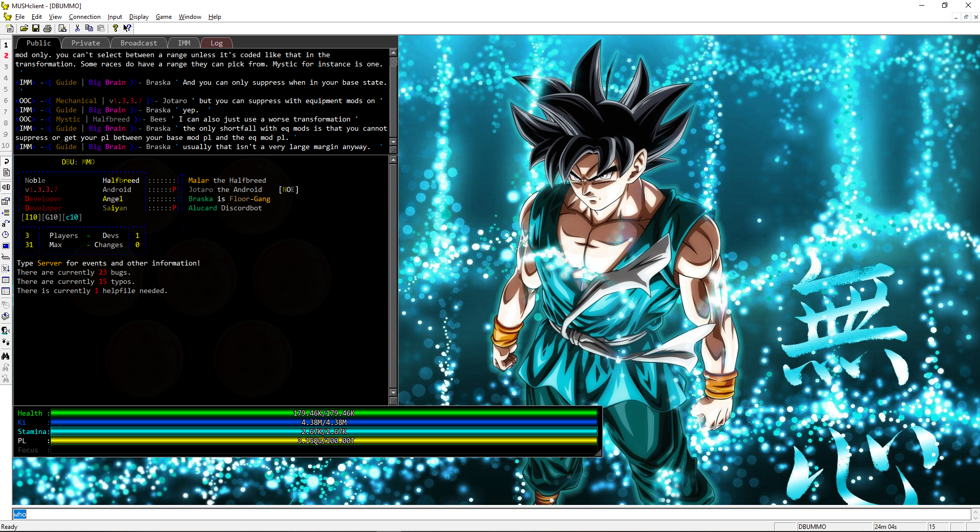Switch to the IMM tab

pyautogui.click(x=184, y=43)
